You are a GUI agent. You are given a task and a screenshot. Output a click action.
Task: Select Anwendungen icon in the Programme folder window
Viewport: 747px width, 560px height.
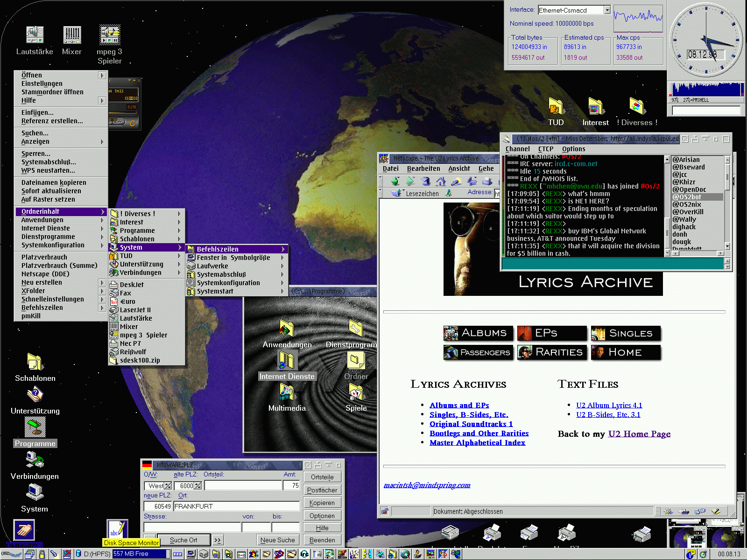click(x=287, y=328)
